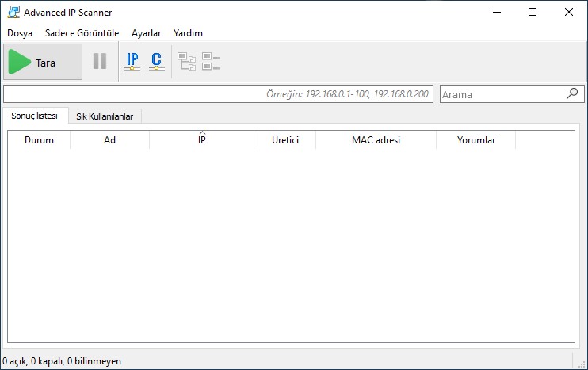Image resolution: width=588 pixels, height=370 pixels.
Task: Click the expand-all tree toolbar icon
Action: tap(186, 62)
